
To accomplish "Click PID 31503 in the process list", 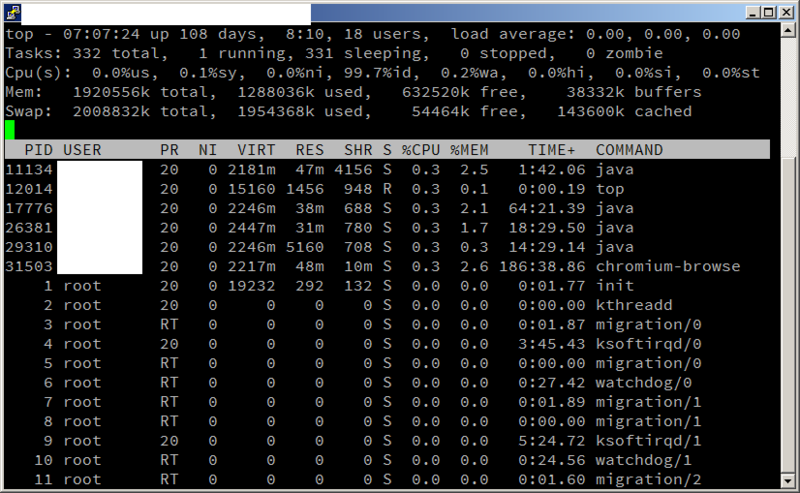I will pos(29,266).
